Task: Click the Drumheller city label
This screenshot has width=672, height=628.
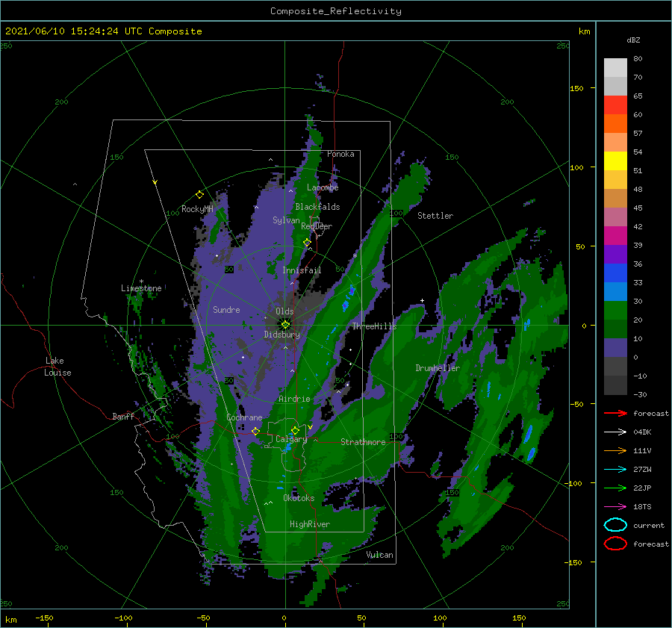Action: tap(438, 368)
